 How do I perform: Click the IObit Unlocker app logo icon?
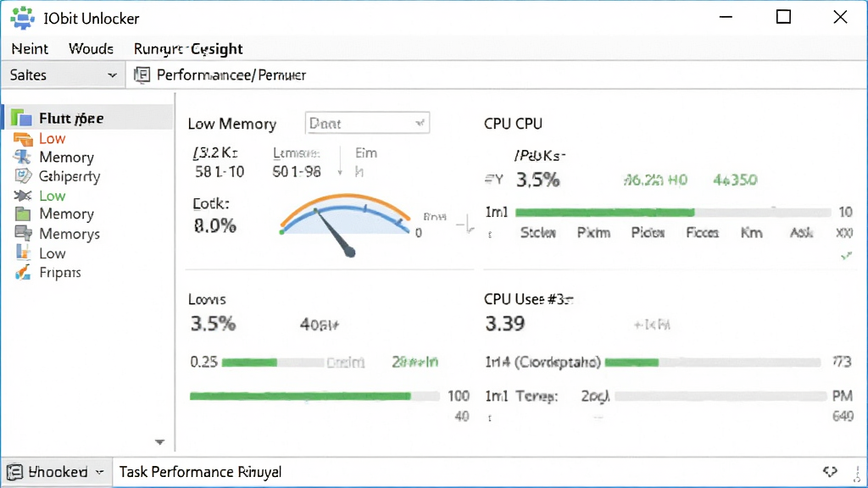click(22, 18)
